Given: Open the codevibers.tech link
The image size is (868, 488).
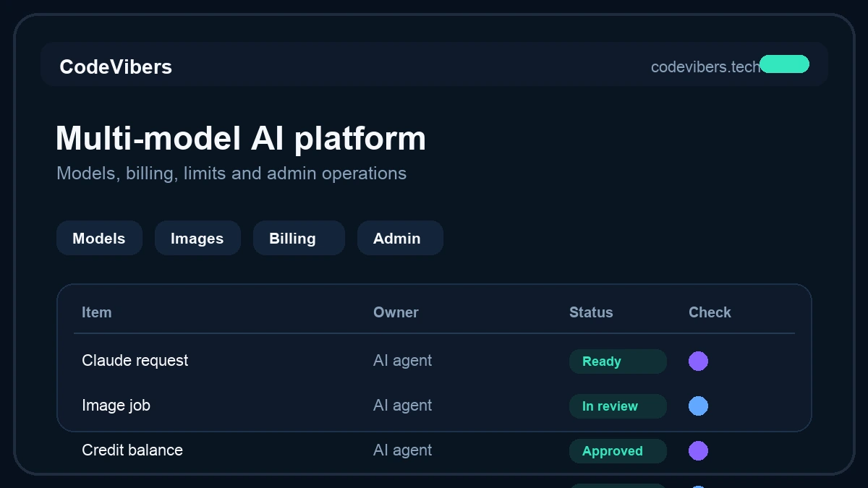Looking at the screenshot, I should (705, 67).
